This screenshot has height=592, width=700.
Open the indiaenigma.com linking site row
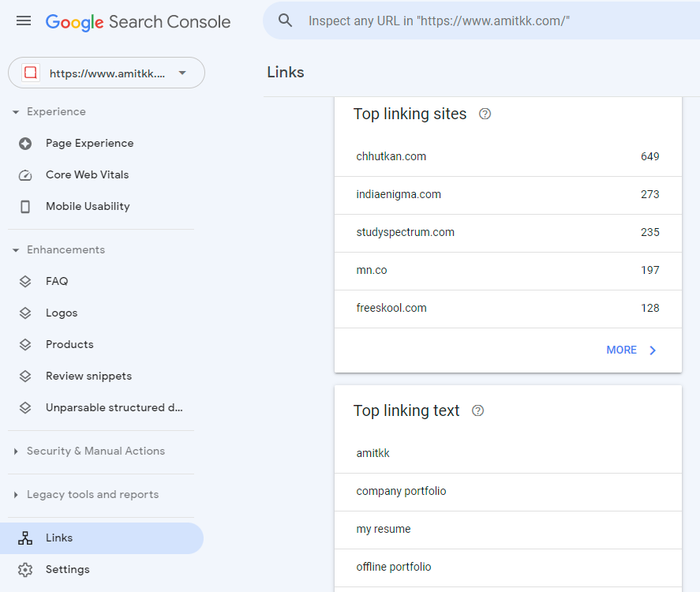pos(508,195)
